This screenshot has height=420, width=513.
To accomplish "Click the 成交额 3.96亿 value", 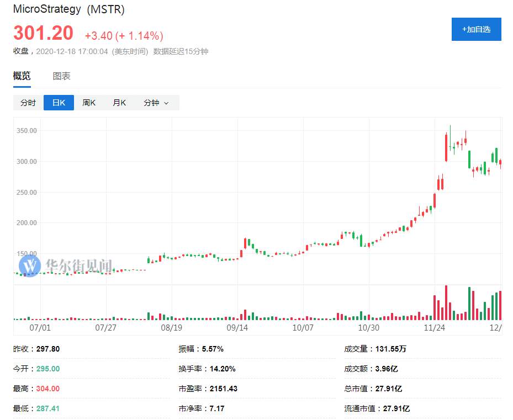I will point(387,369).
